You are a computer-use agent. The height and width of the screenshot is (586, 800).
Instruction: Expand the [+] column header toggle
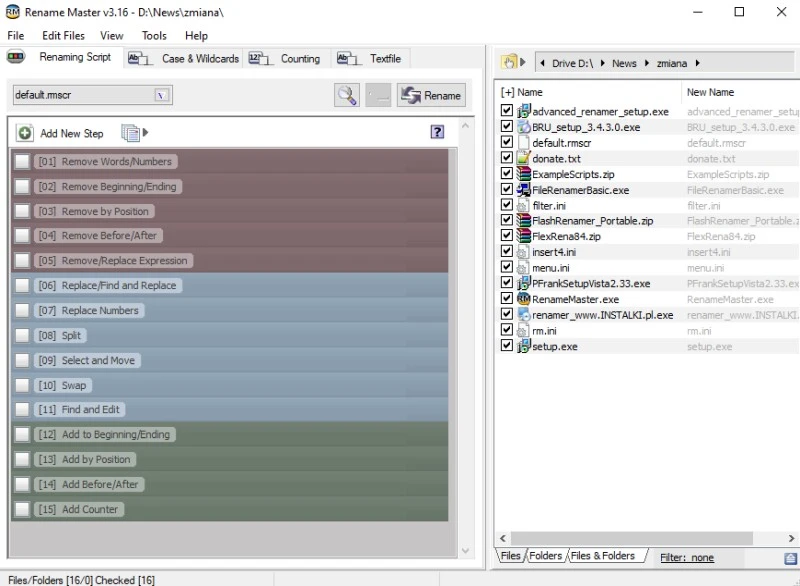click(x=507, y=92)
